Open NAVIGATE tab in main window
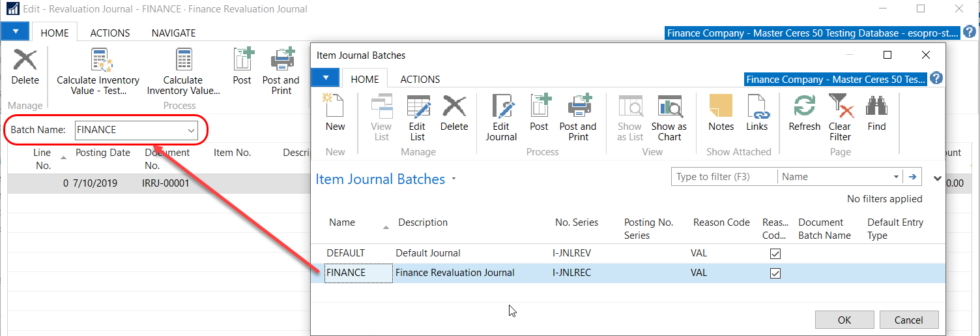 [x=173, y=33]
